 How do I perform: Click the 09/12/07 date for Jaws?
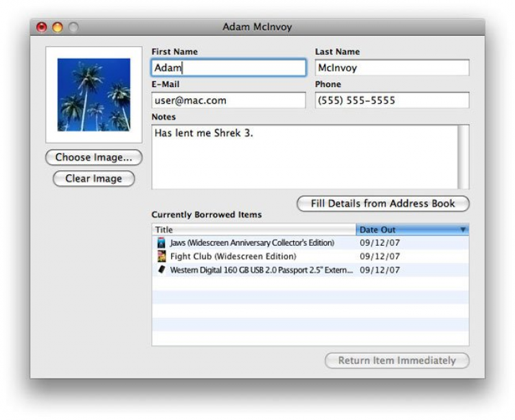(380, 243)
